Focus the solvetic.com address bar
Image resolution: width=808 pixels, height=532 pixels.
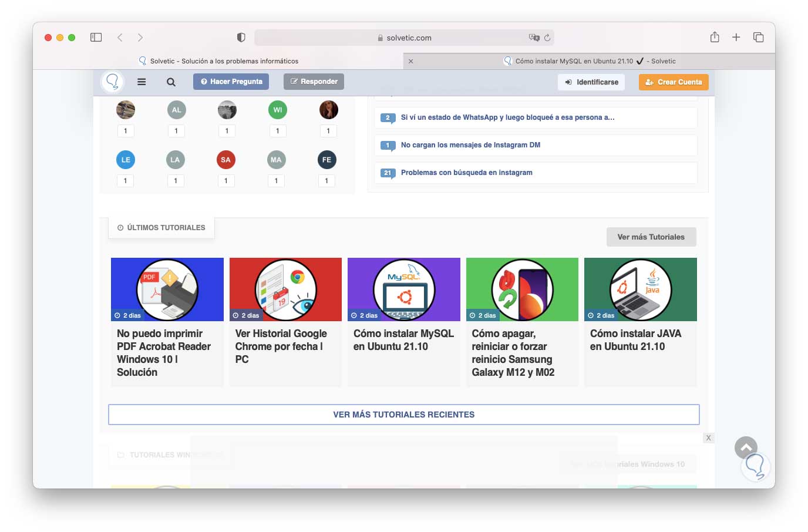click(404, 38)
